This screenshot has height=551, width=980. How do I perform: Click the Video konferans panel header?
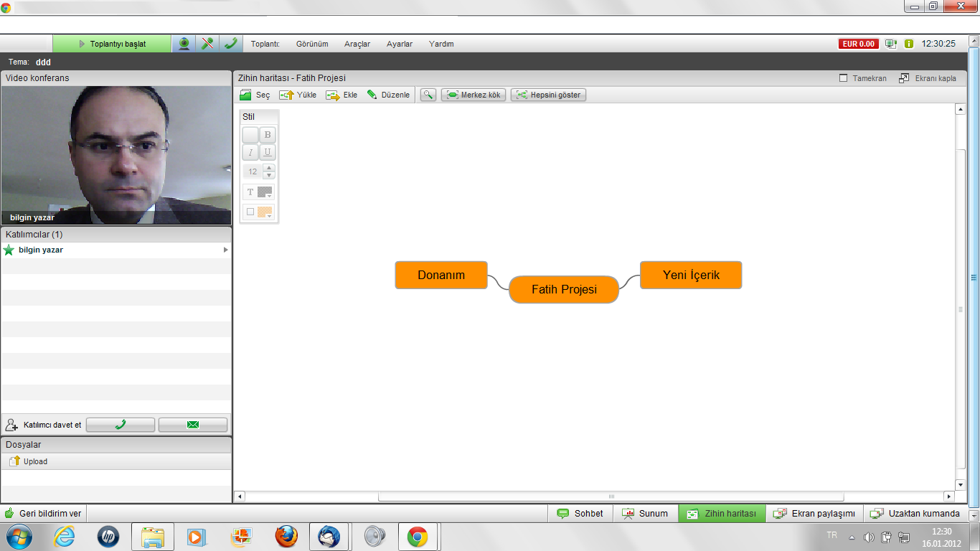[x=116, y=77]
